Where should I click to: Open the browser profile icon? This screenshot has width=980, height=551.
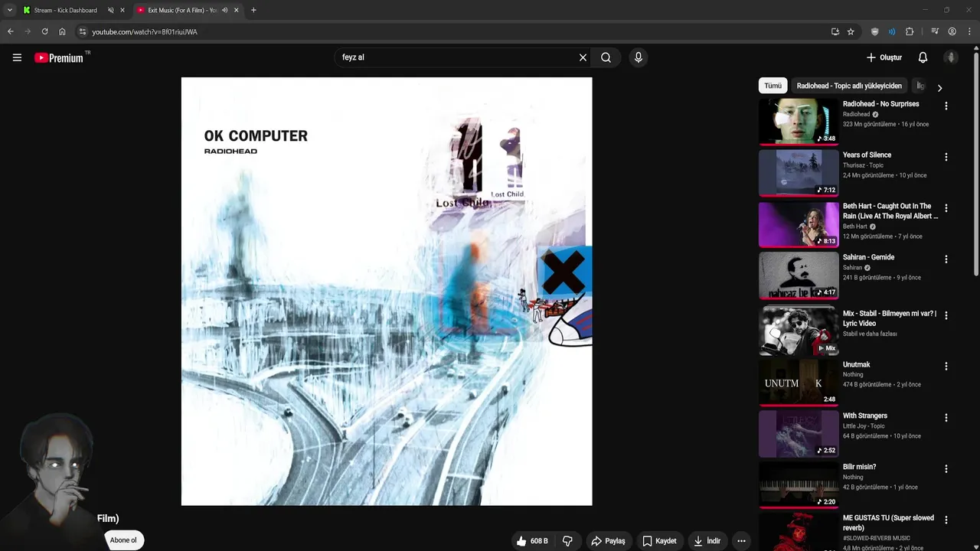pyautogui.click(x=952, y=31)
